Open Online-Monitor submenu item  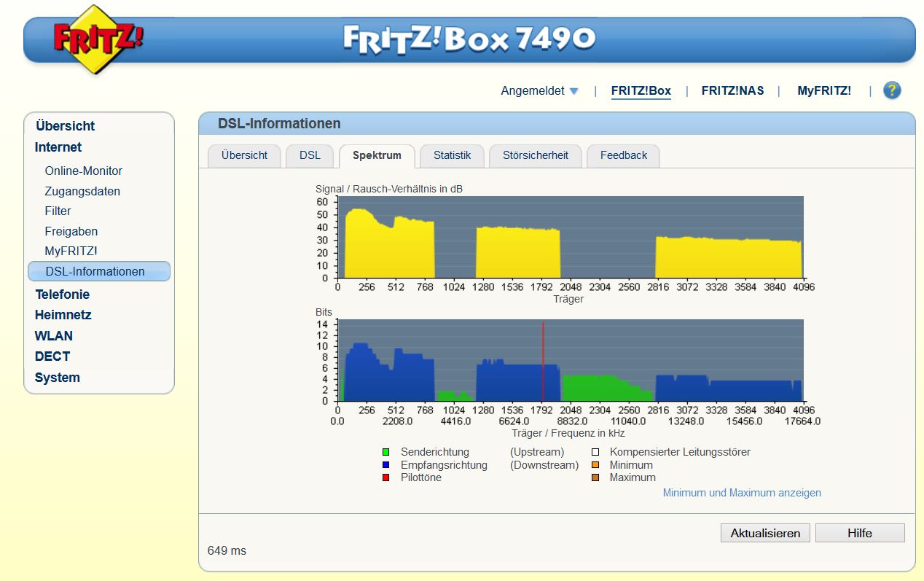[x=84, y=171]
